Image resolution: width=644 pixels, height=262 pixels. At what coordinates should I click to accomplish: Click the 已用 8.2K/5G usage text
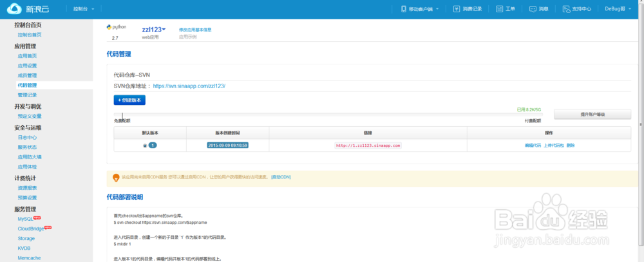529,109
